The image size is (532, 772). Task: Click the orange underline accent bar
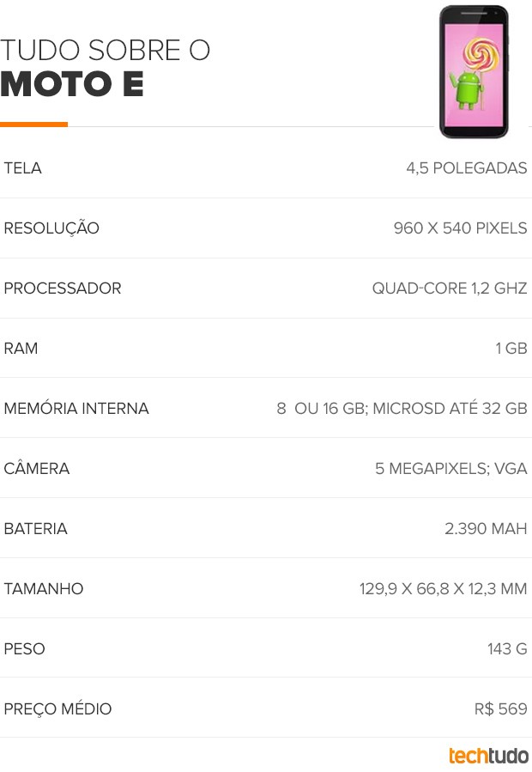(x=34, y=125)
